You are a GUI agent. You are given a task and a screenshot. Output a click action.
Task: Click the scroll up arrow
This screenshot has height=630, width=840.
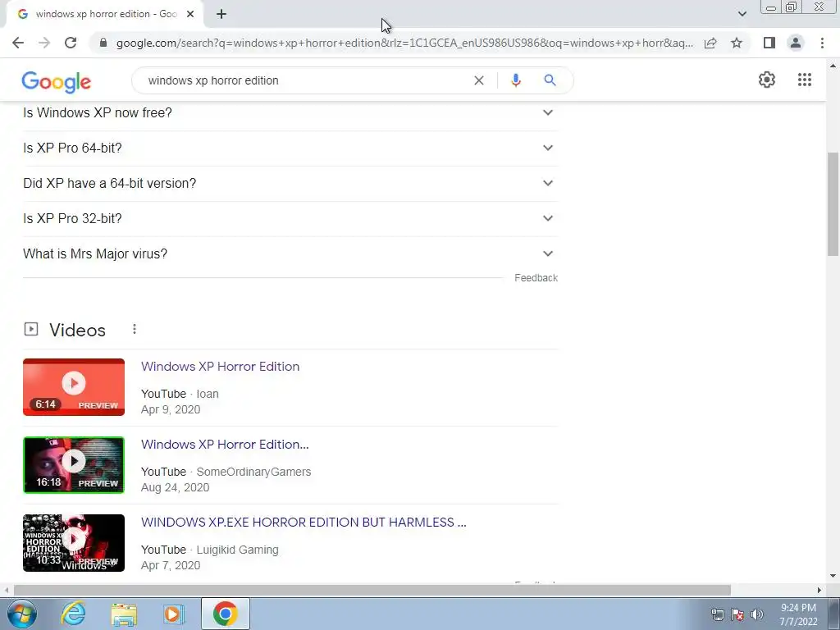[833, 66]
